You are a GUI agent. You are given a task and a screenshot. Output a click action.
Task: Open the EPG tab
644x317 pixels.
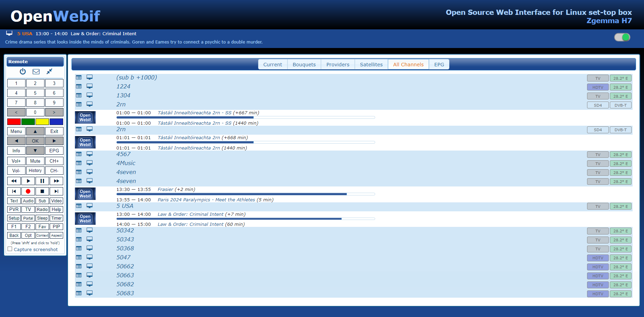pos(439,65)
